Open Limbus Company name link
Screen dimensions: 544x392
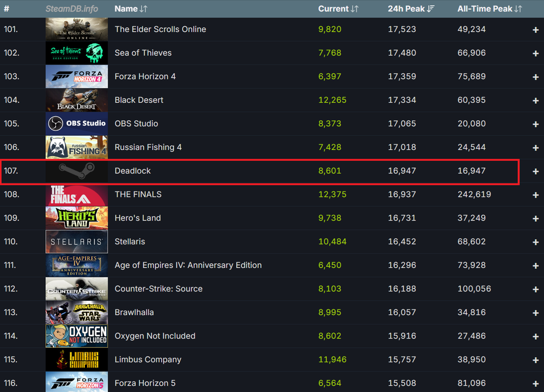148,359
